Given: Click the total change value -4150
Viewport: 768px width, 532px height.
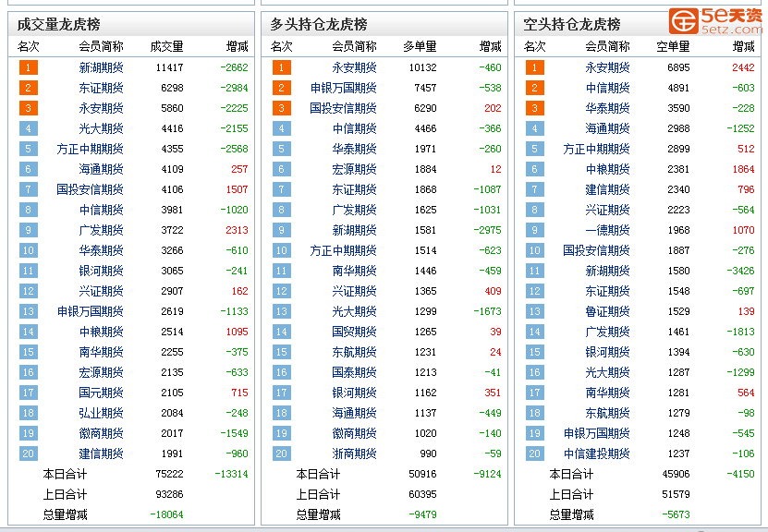Looking at the screenshot, I should pyautogui.click(x=740, y=474).
